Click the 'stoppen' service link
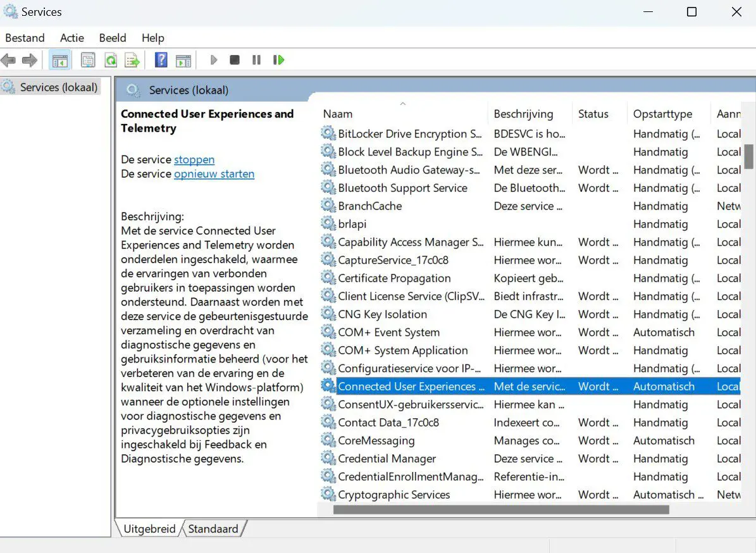Viewport: 756px width, 553px height. click(x=194, y=159)
